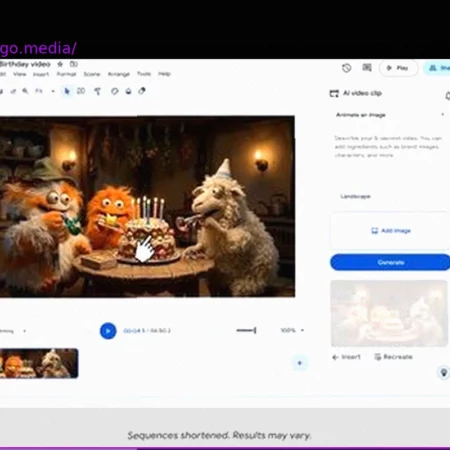The image size is (450, 450).
Task: Click the rotated-square icon in the toolbar
Action: pos(115,91)
